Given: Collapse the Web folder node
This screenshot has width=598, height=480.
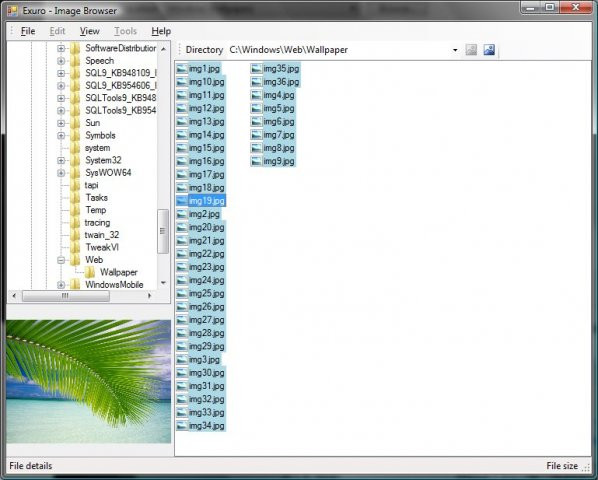Looking at the screenshot, I should (61, 260).
